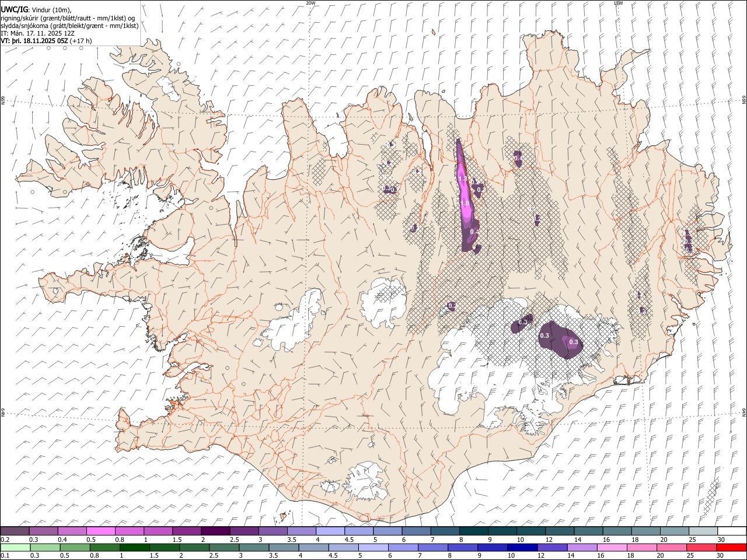Choose the bottom-row legend swatch labeled 8
The image size is (747, 560).
click(462, 547)
